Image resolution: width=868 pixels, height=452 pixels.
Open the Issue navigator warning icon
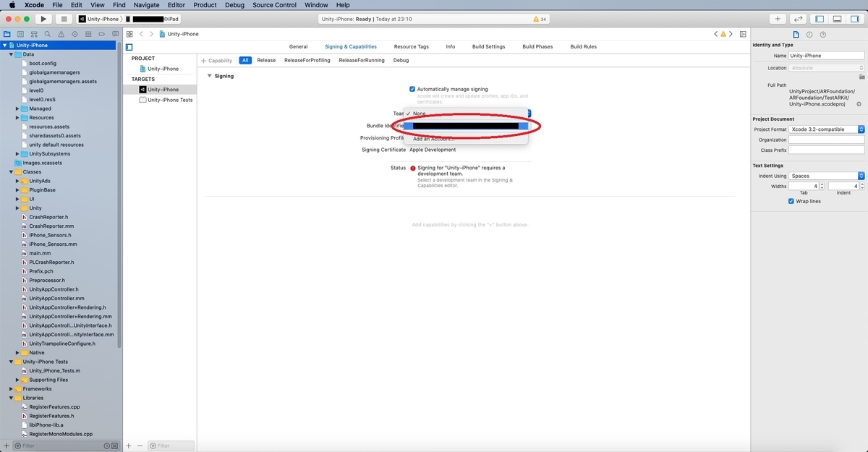point(61,34)
